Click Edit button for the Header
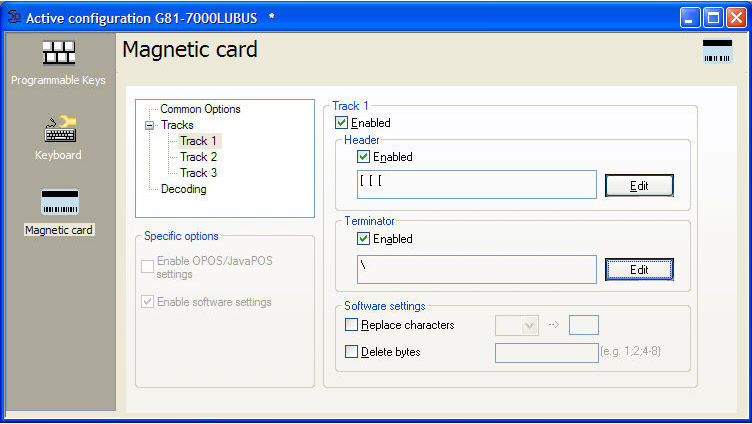Viewport: 752px width, 424px height. (639, 186)
